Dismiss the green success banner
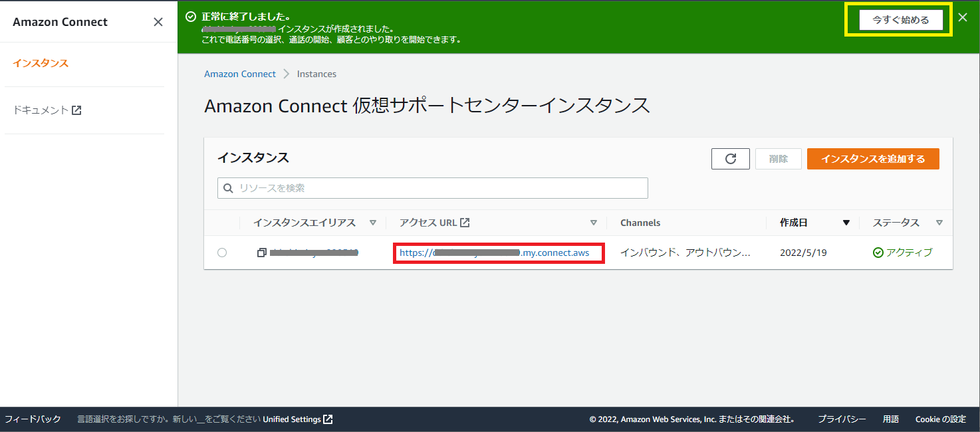 (963, 18)
